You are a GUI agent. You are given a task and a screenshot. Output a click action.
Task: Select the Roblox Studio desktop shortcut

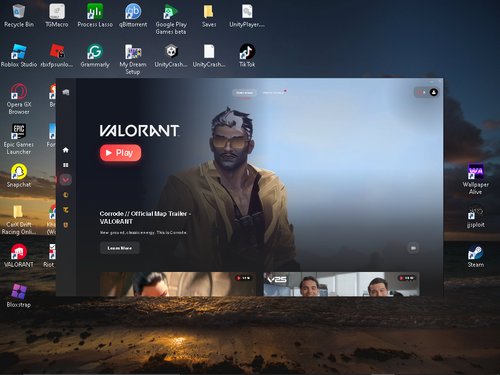(19, 56)
